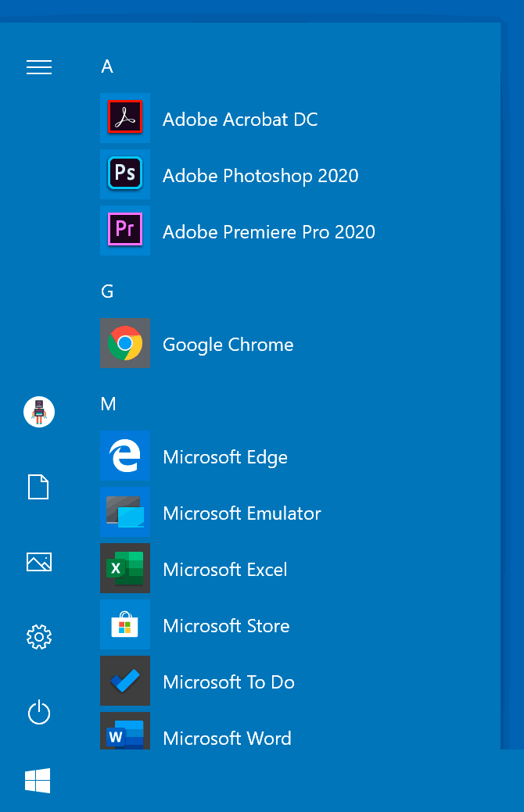The height and width of the screenshot is (812, 524).
Task: Launch Microsoft Edge by its name
Action: pos(225,457)
